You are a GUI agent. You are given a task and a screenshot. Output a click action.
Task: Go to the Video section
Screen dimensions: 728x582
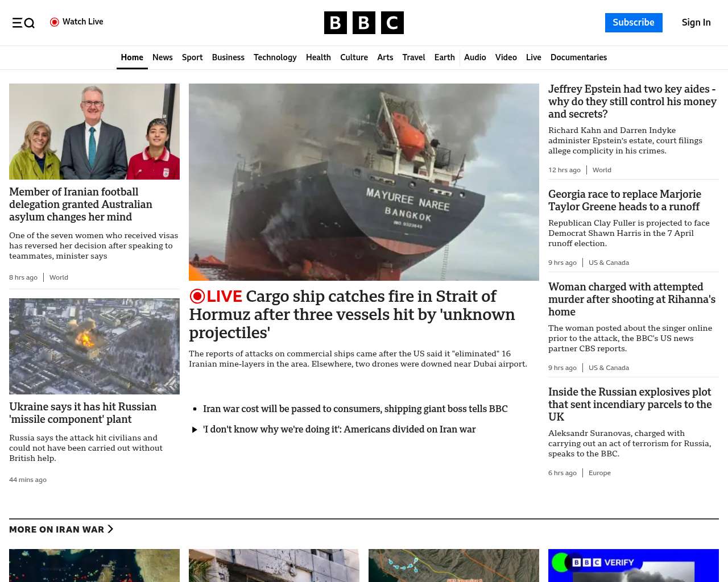pyautogui.click(x=506, y=57)
